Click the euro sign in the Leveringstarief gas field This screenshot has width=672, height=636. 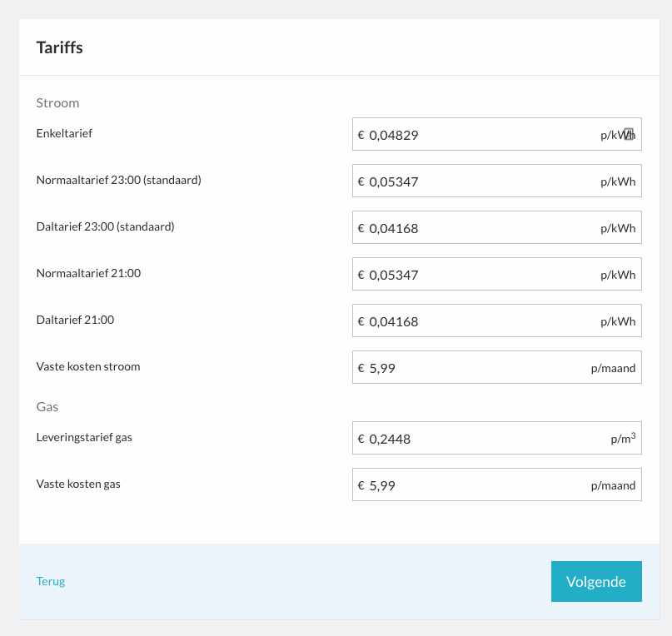tap(361, 439)
